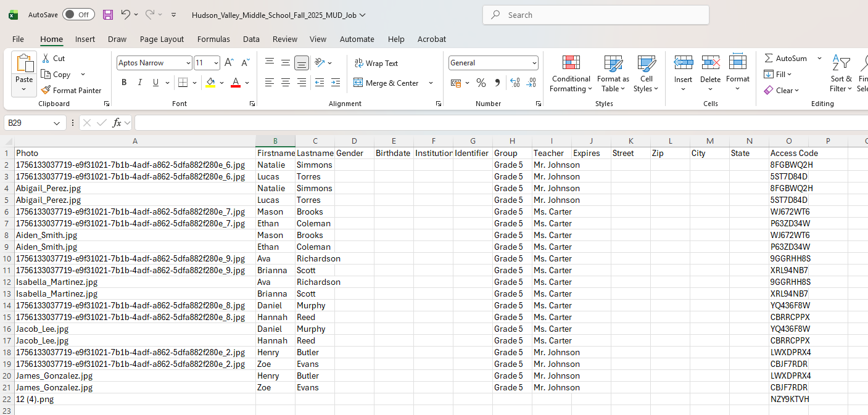
Task: Click Middle Align icon
Action: [x=286, y=62]
